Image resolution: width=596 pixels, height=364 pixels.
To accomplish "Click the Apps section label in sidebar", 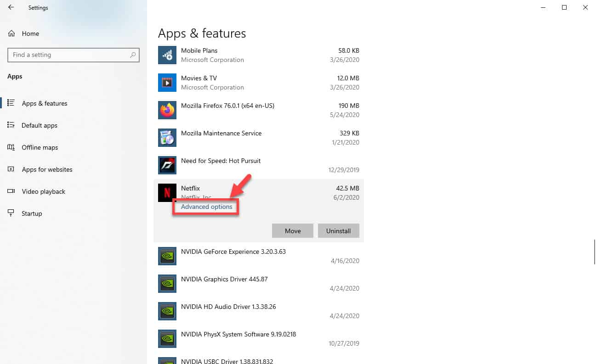I will pyautogui.click(x=15, y=77).
